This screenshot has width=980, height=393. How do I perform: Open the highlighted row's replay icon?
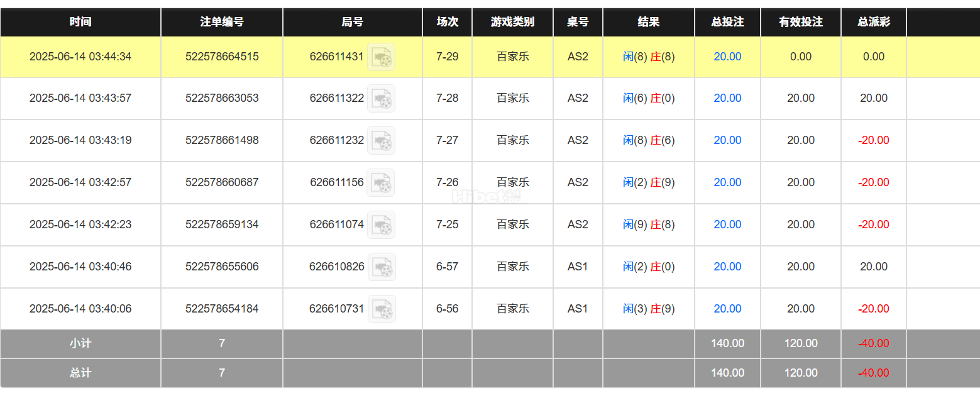[x=381, y=57]
